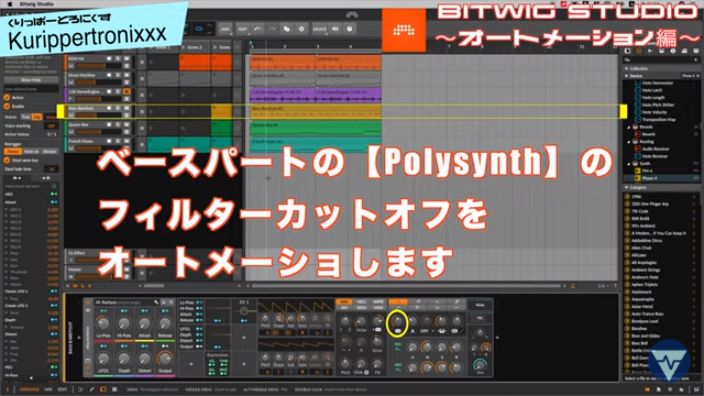
Task: Arm recording on the EDM Kit track
Action: click(109, 59)
